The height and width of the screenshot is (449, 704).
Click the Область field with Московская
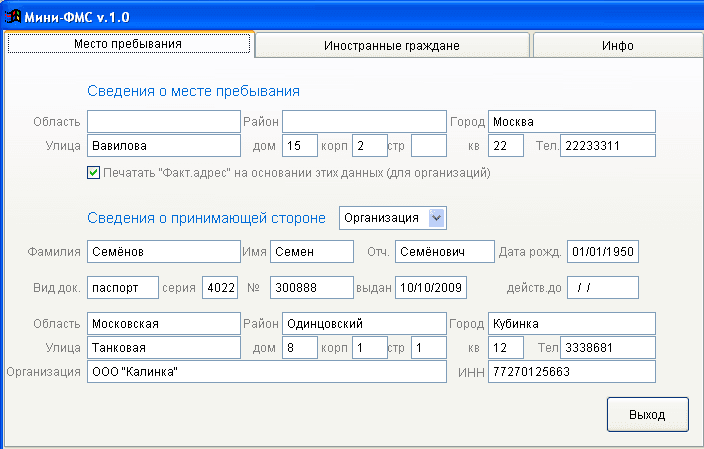164,324
